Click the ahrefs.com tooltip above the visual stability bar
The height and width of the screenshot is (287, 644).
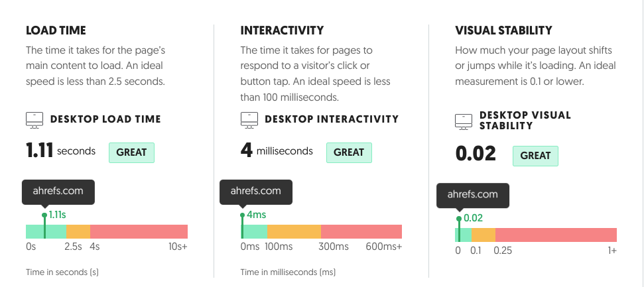pos(473,195)
